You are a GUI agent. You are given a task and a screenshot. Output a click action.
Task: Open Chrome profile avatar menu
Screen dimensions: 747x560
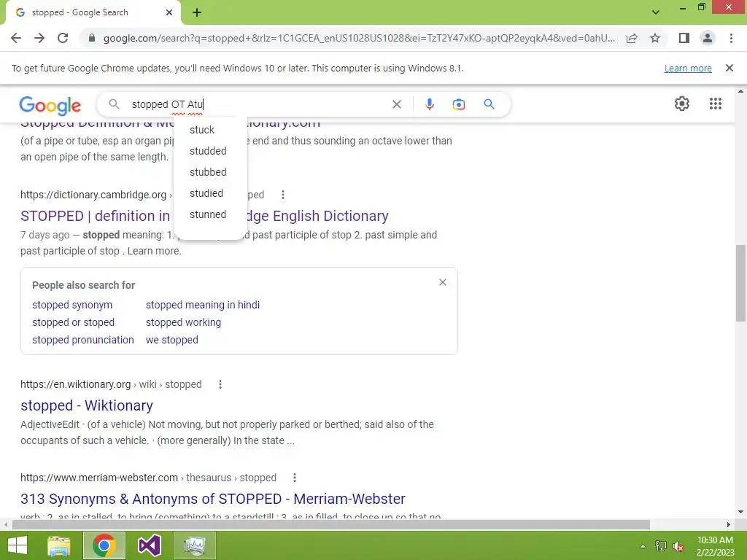click(x=708, y=38)
